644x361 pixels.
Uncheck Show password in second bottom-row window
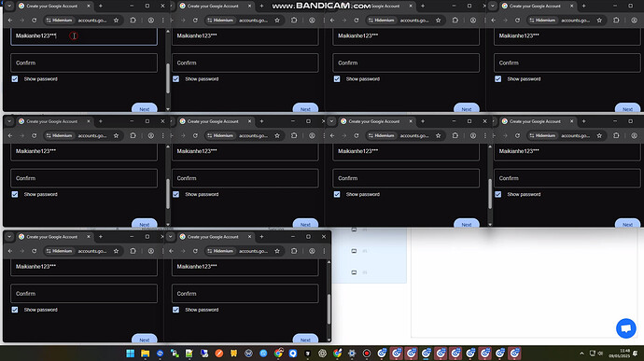click(175, 310)
